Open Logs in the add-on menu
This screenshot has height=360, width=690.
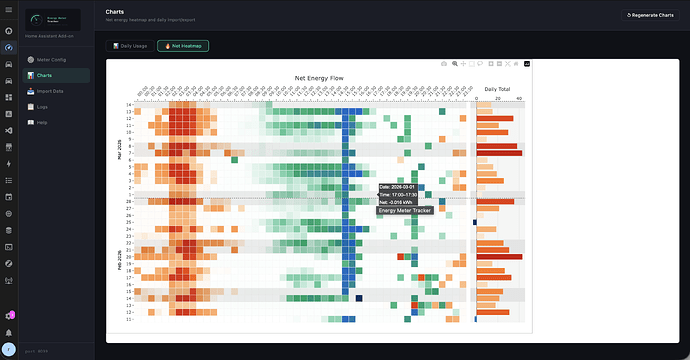tap(56, 107)
